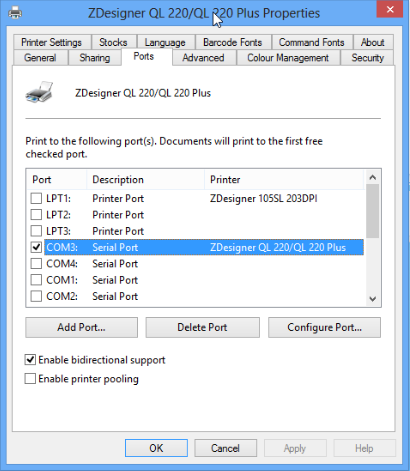Sort by the Description column header
Viewport: 410px width, 471px height.
(145, 180)
